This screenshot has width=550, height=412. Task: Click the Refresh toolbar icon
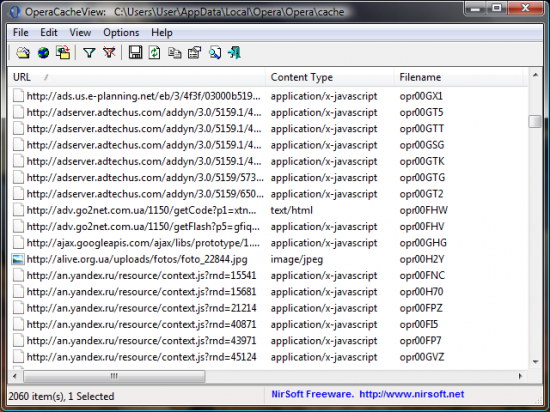click(155, 53)
